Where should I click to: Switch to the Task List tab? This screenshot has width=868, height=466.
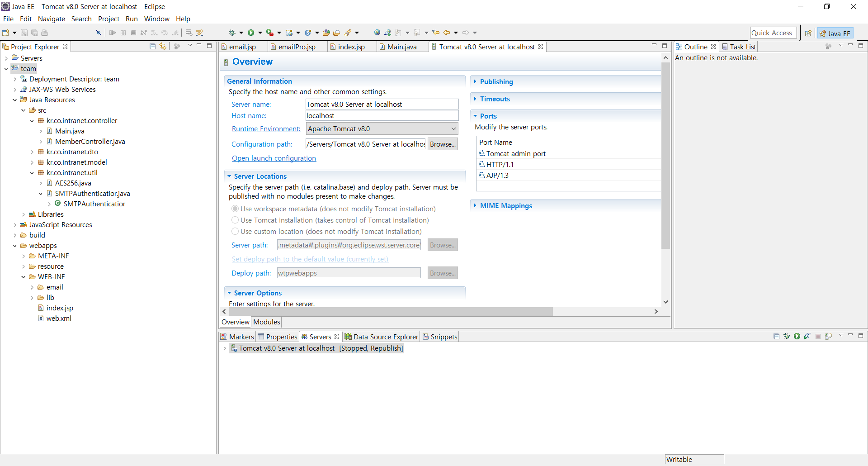739,47
